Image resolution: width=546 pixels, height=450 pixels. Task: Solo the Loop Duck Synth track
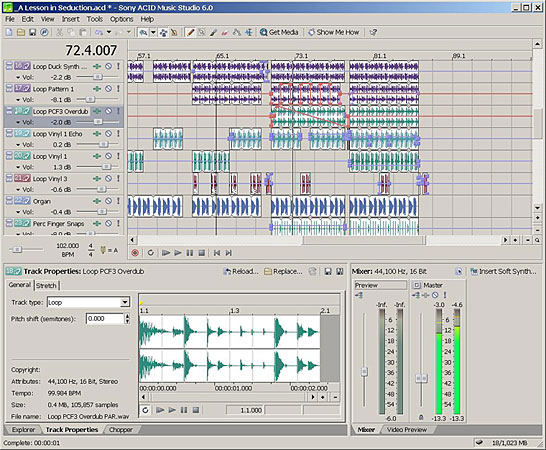coord(118,66)
